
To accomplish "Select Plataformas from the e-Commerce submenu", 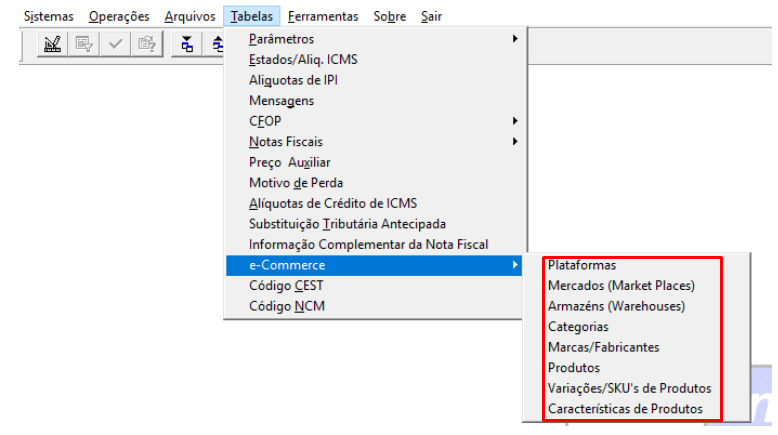I will 582,266.
